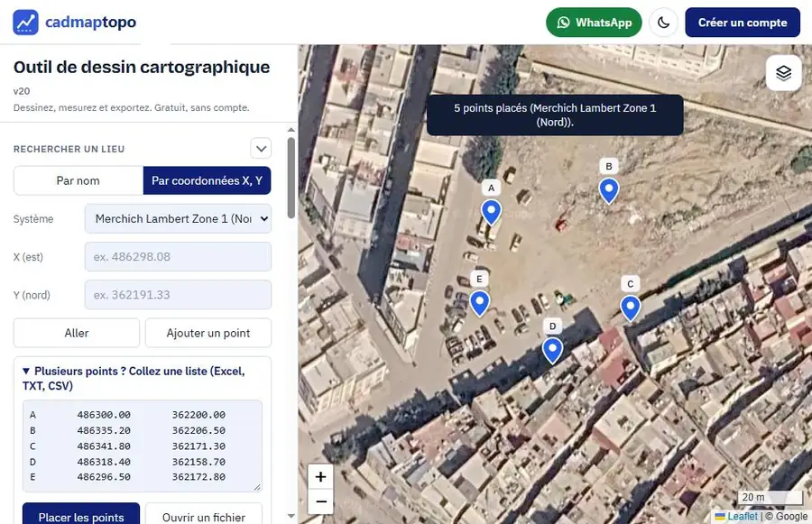The height and width of the screenshot is (524, 812).
Task: Click label D above its marker
Action: [552, 326]
